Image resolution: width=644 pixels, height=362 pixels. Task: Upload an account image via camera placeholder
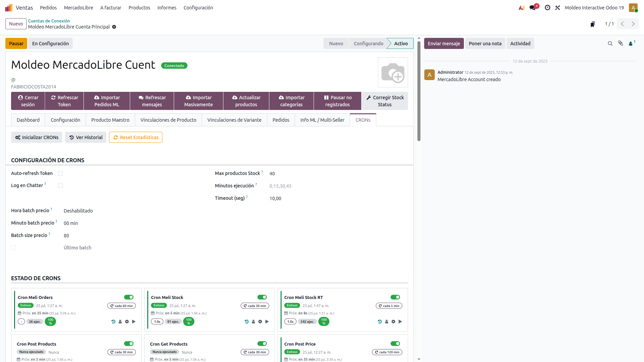pos(393,72)
